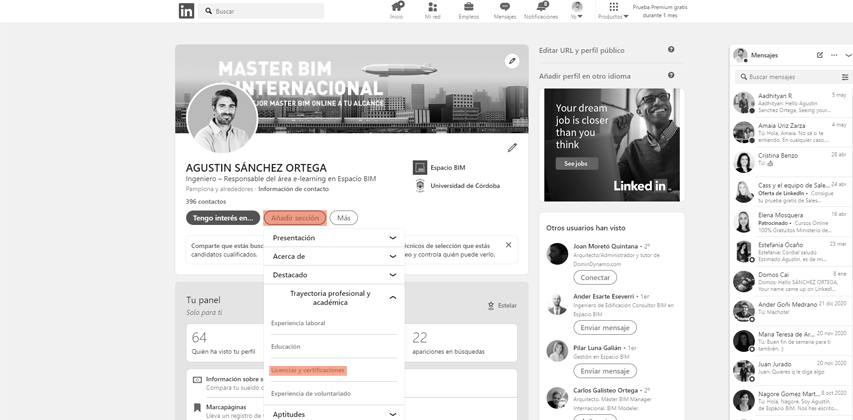Viewport: 853px width, 420px height.
Task: Open Mi red network icon
Action: coord(432,10)
